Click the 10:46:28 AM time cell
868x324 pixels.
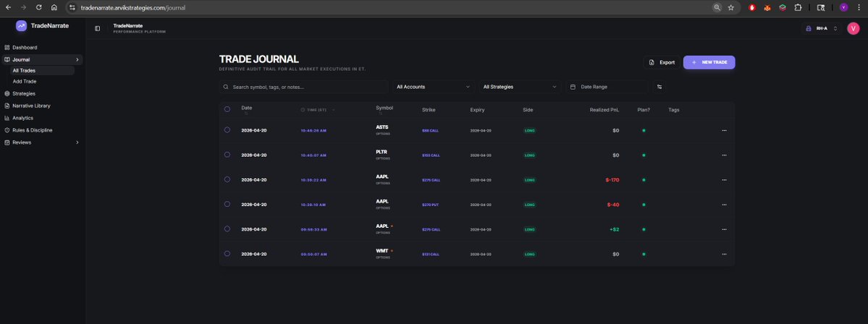click(x=313, y=130)
